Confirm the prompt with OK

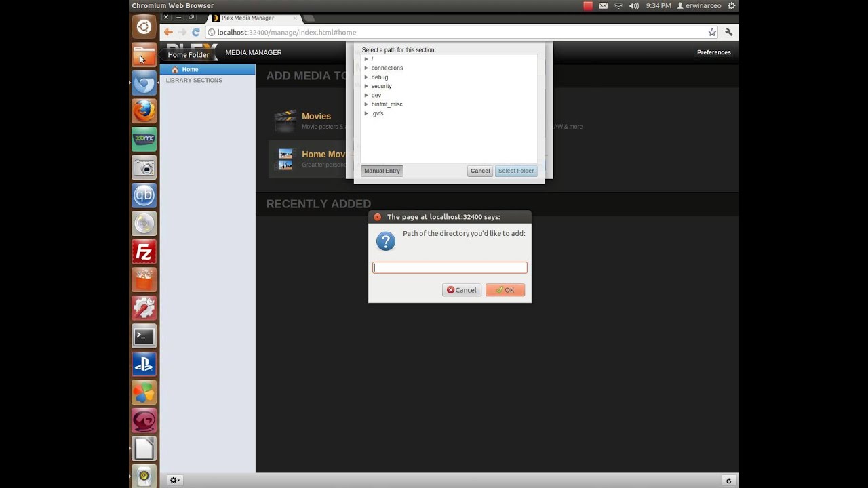[505, 290]
